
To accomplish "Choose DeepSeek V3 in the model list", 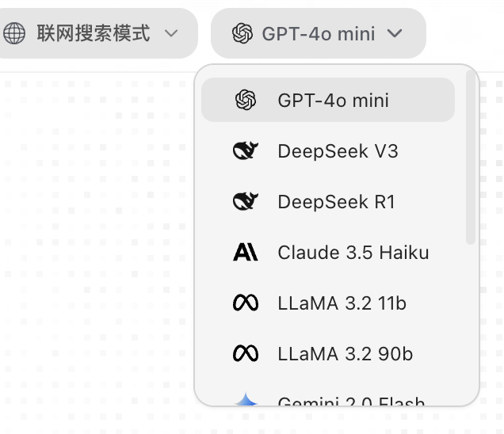I will click(x=328, y=150).
